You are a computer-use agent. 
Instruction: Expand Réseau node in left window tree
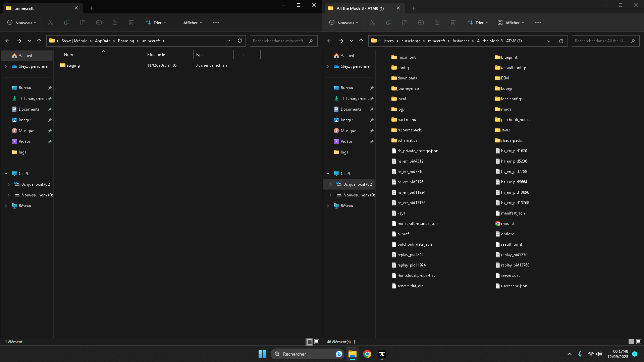[x=6, y=206]
